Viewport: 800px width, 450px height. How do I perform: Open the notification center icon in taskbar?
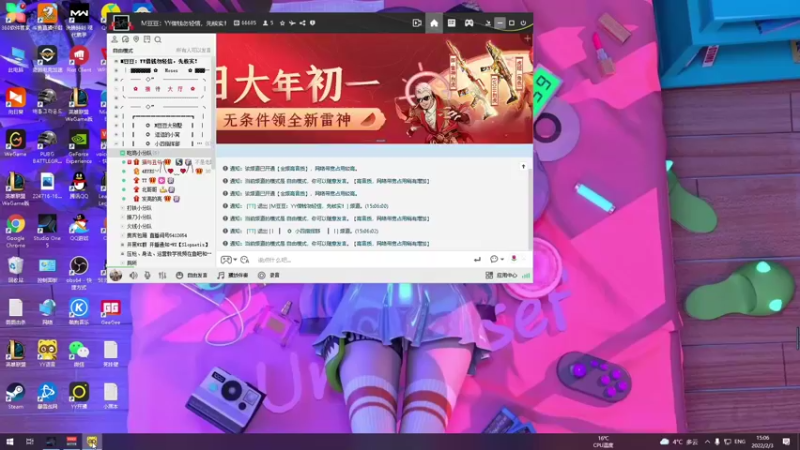[786, 442]
